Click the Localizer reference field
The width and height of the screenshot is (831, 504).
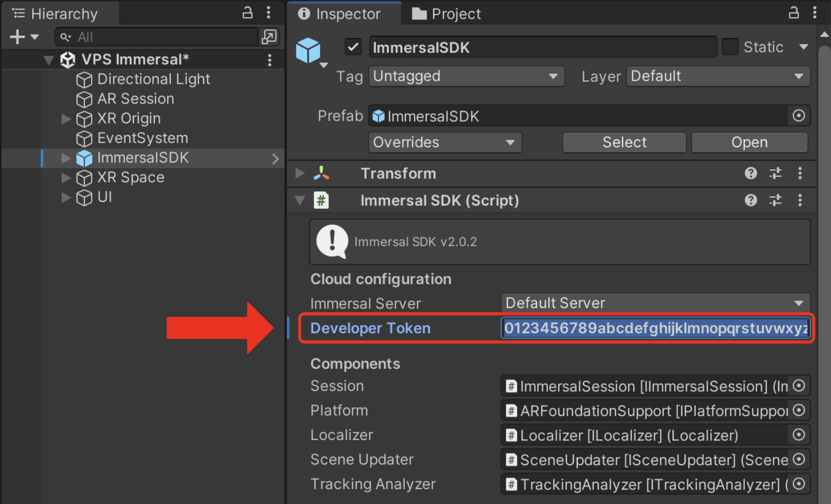[645, 435]
